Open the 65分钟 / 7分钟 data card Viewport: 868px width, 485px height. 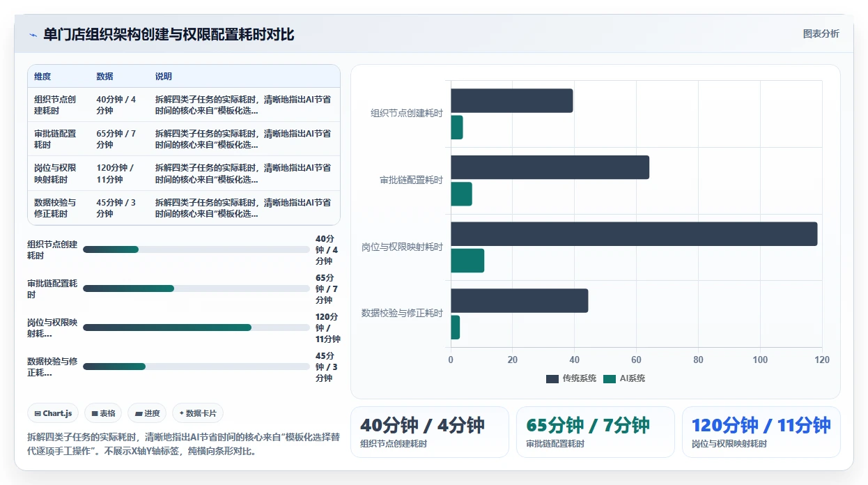click(596, 432)
